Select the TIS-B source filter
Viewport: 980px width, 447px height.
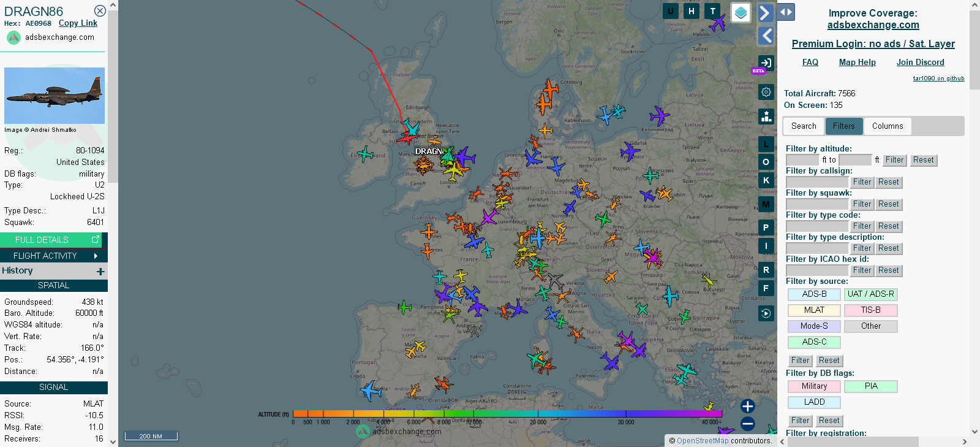click(x=870, y=310)
